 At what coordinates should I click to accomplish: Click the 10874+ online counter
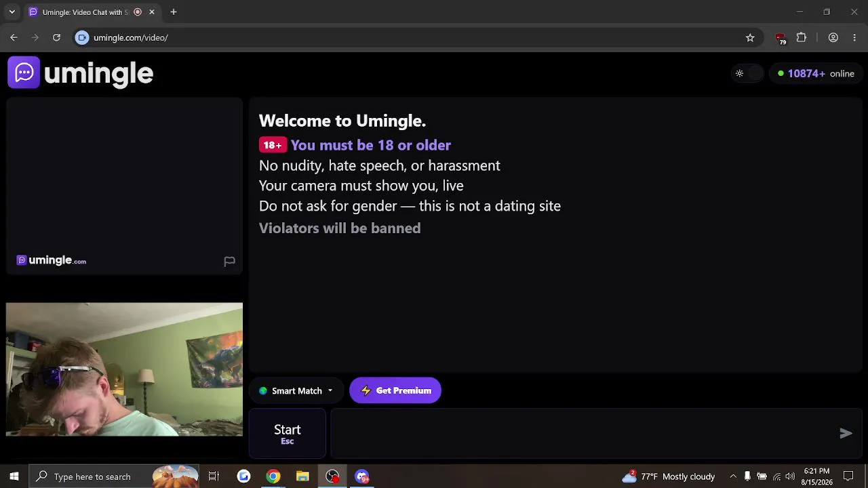(816, 73)
